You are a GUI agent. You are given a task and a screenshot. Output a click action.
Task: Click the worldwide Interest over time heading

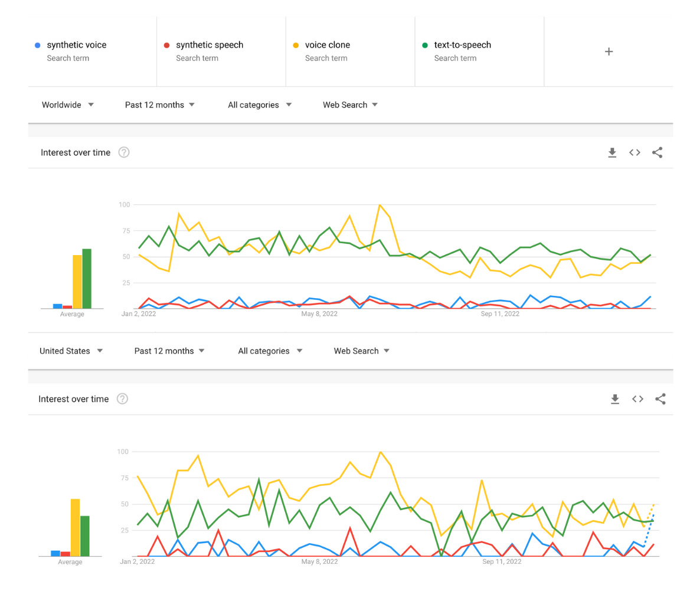coord(76,153)
